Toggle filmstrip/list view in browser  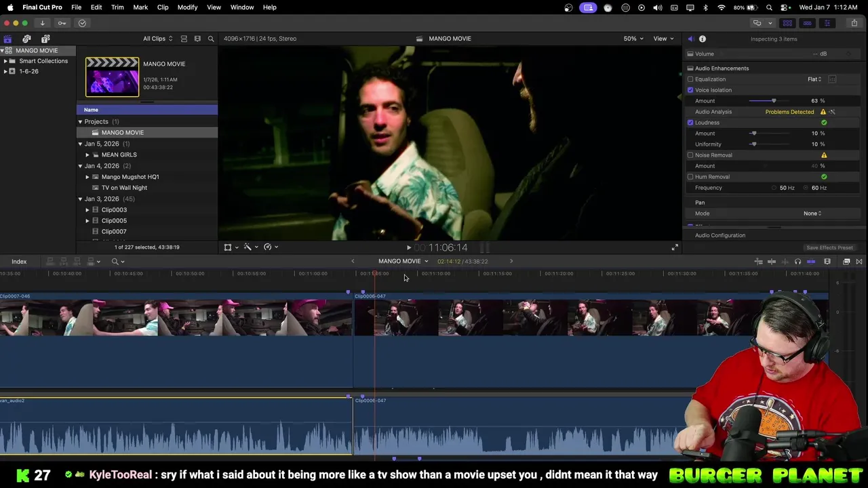[184, 39]
